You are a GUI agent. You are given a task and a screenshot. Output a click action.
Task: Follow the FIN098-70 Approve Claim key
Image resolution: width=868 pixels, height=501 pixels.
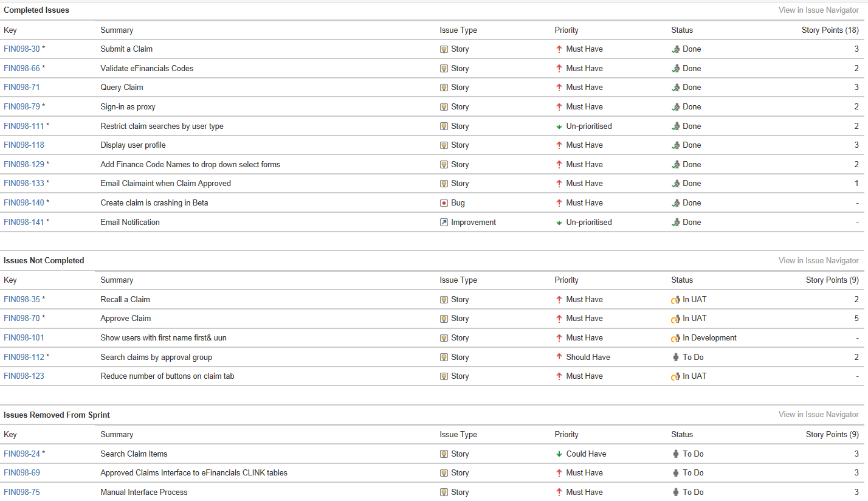(22, 318)
